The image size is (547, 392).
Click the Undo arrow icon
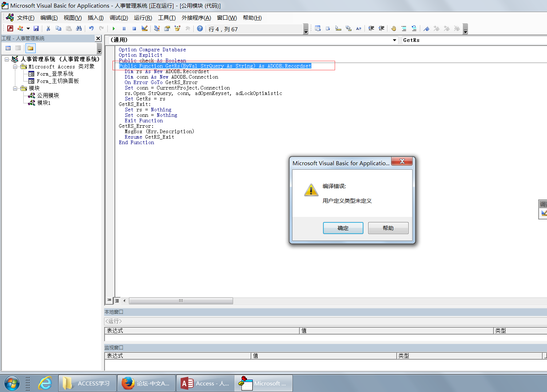click(x=91, y=28)
